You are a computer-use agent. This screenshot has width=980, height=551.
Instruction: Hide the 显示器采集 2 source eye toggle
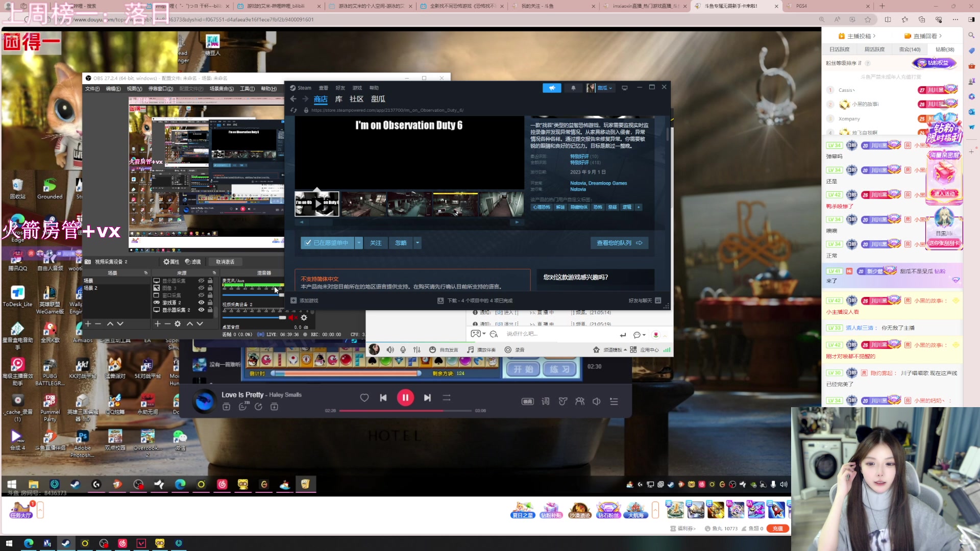tap(201, 310)
